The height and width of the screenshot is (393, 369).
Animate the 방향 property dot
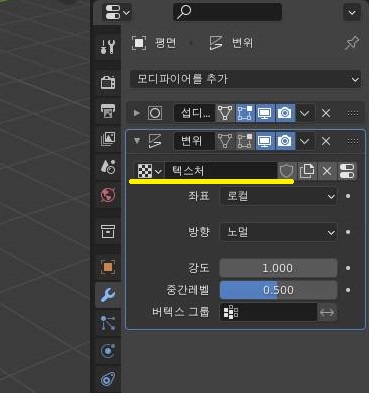(x=348, y=232)
